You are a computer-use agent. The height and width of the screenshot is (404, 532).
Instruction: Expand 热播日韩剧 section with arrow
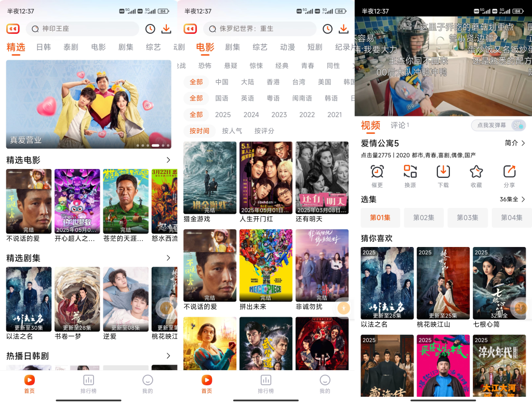tap(168, 356)
